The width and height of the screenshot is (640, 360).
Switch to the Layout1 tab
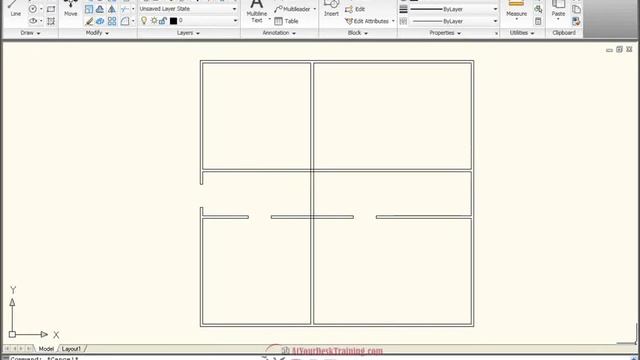point(71,349)
